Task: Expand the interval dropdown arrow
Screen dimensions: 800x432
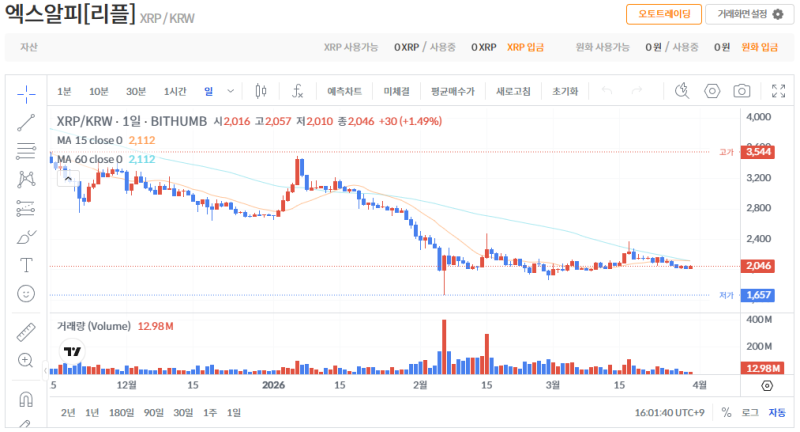Action: coord(231,91)
